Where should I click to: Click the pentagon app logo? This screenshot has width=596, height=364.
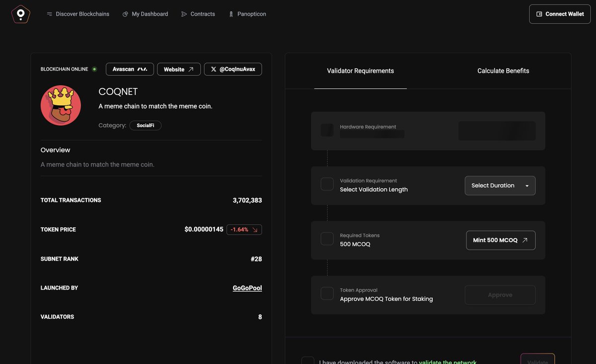pyautogui.click(x=20, y=14)
